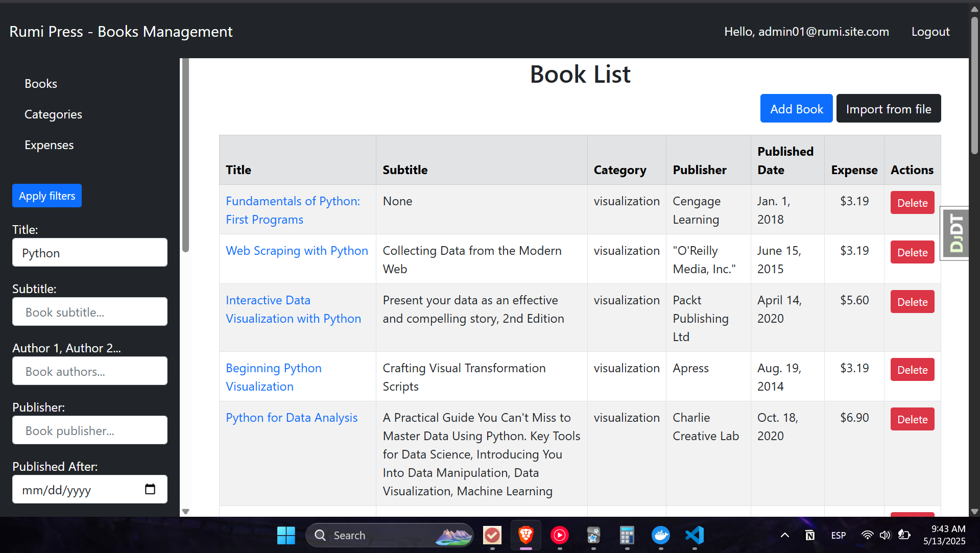The width and height of the screenshot is (980, 553).
Task: Open Web Scraping with Python book
Action: tap(297, 251)
